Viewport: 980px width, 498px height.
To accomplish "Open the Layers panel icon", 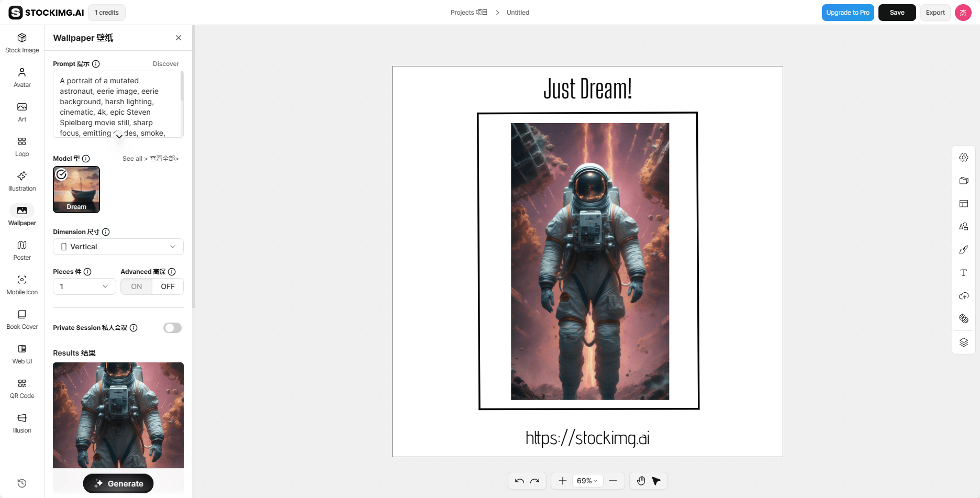I will coord(963,342).
